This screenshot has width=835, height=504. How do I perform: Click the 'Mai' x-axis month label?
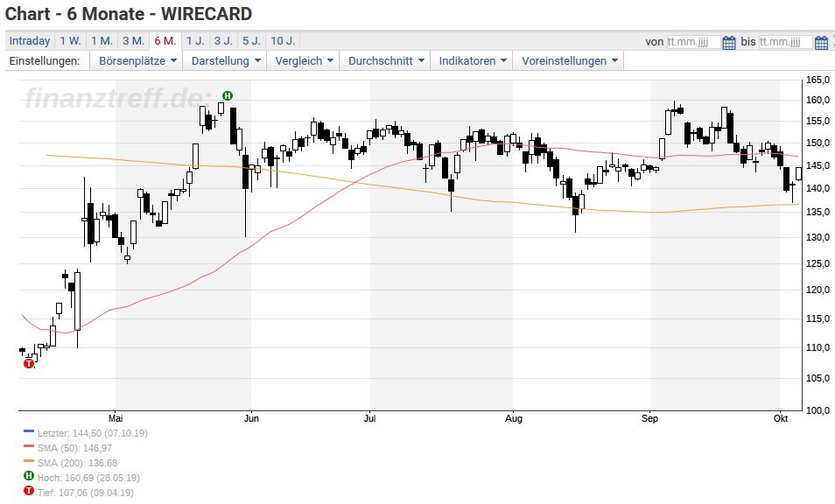[116, 418]
